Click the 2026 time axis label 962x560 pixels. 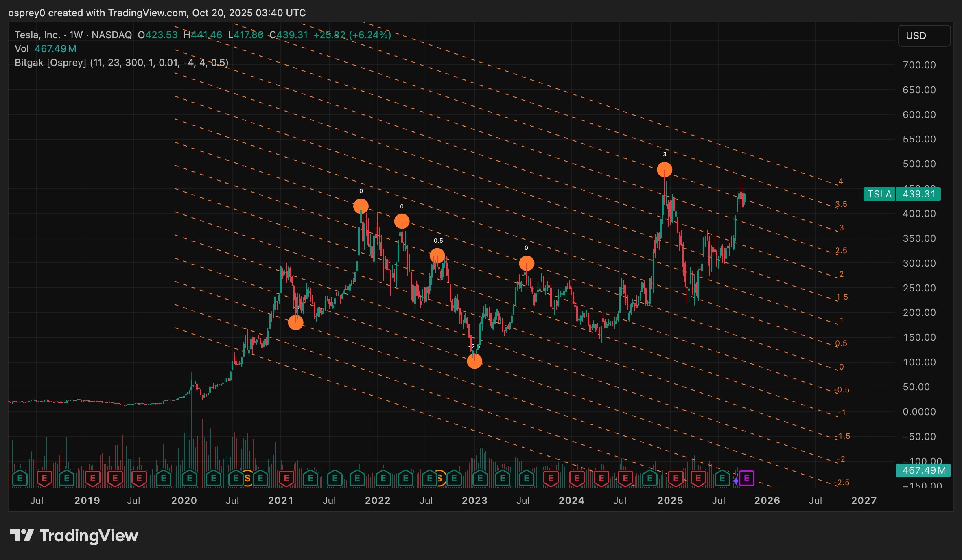(x=767, y=501)
